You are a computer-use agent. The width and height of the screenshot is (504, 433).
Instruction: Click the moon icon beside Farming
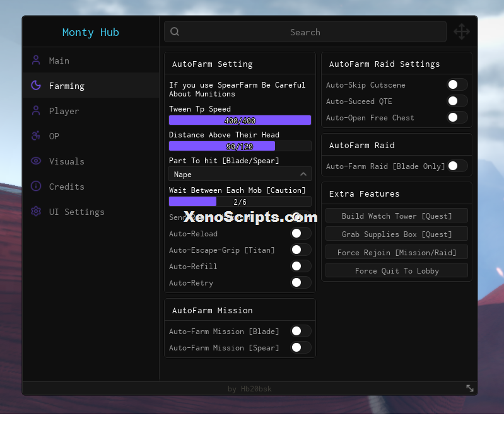point(36,85)
